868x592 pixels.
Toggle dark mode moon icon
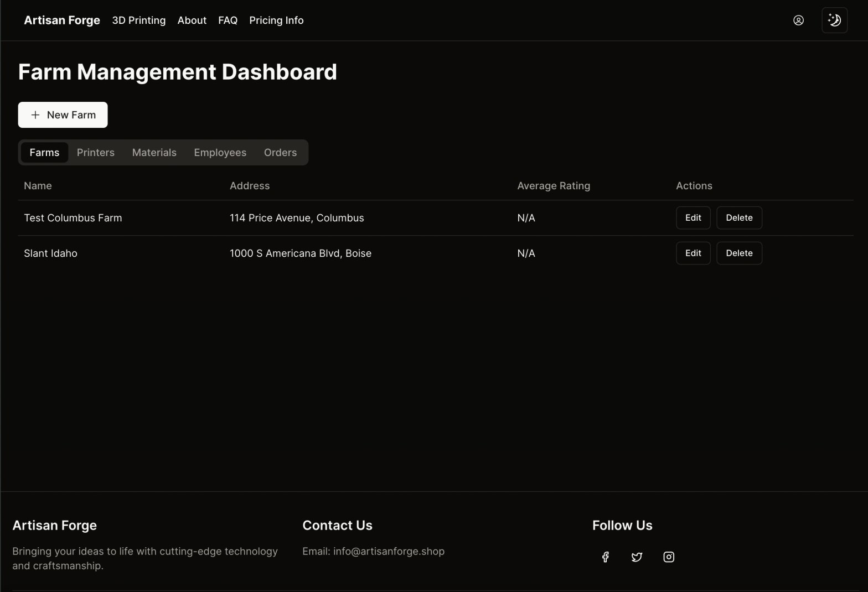click(x=834, y=20)
